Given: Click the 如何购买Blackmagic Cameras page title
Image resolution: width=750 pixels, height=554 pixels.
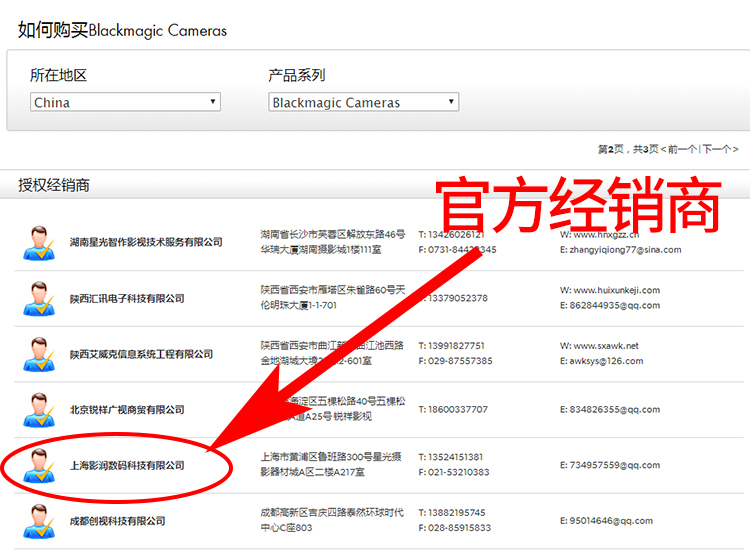Looking at the screenshot, I should point(122,30).
